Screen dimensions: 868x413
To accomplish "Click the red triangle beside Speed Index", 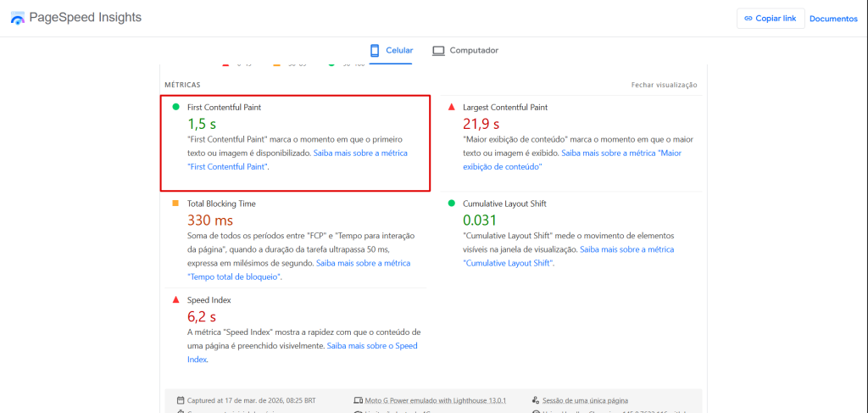I will coord(176,299).
